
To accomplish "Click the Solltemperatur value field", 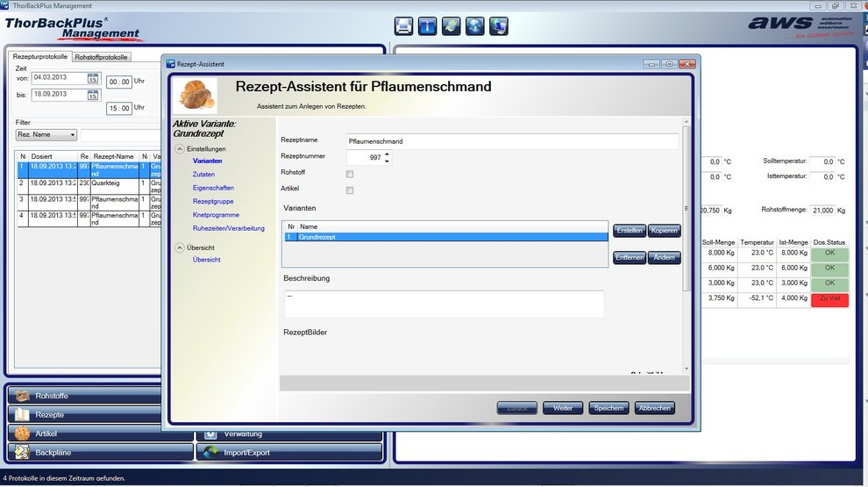I will (x=822, y=161).
